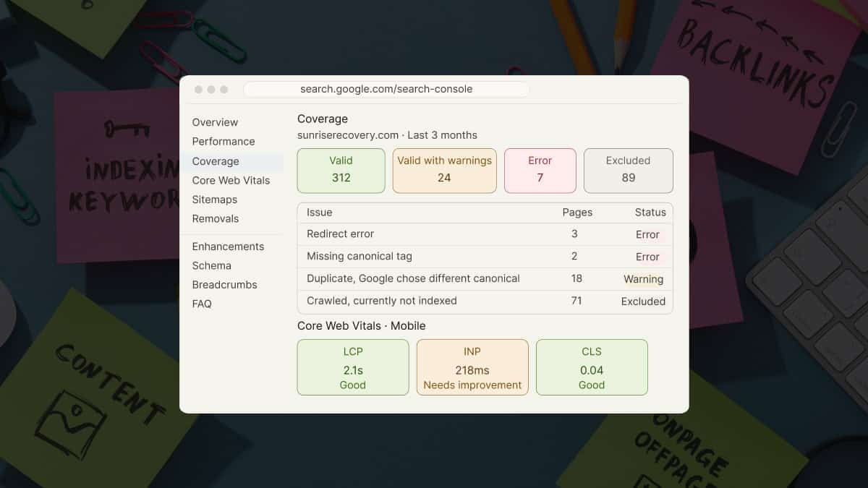Open the LCP 2.1s Good card
This screenshot has height=488, width=868.
[353, 367]
